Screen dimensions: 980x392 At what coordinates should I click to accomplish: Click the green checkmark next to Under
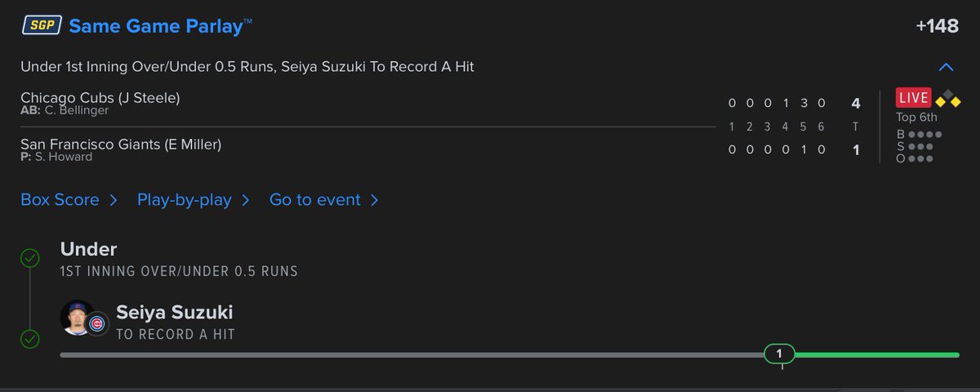pos(30,259)
